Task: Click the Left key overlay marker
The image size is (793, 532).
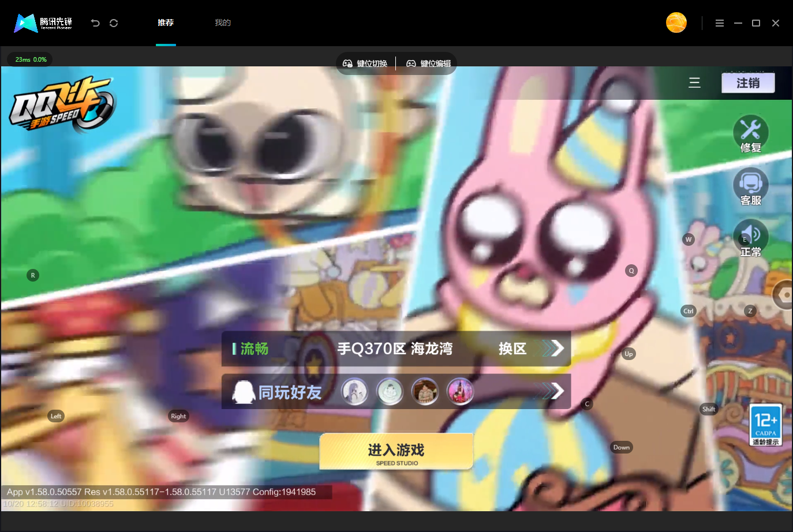Action: (56, 416)
